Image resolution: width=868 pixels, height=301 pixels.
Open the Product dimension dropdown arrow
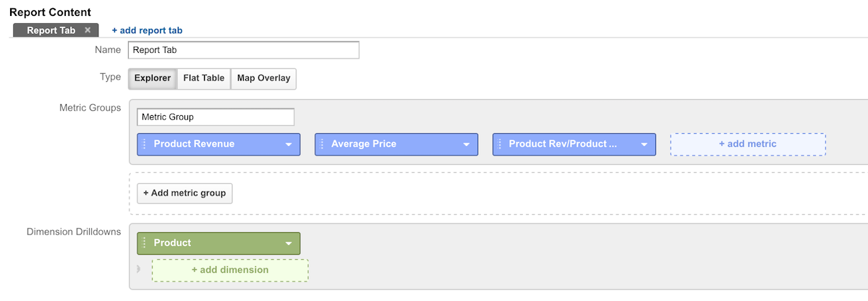pos(289,244)
